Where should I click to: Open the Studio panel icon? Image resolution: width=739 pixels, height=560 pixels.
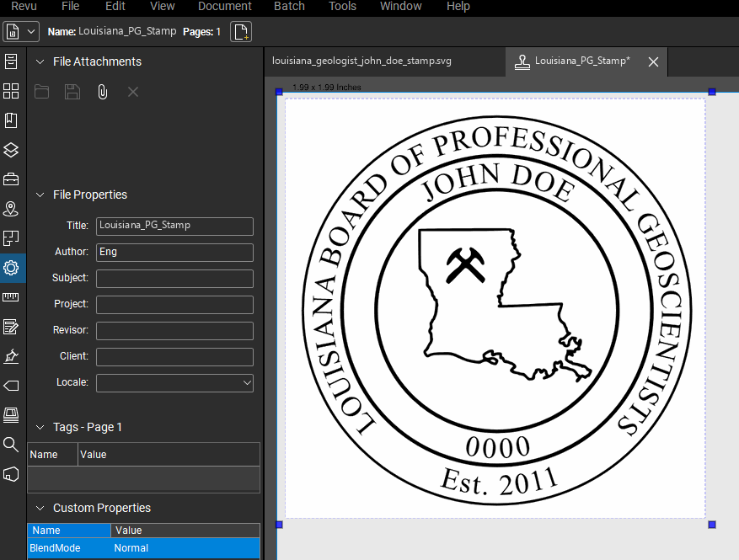point(11,415)
